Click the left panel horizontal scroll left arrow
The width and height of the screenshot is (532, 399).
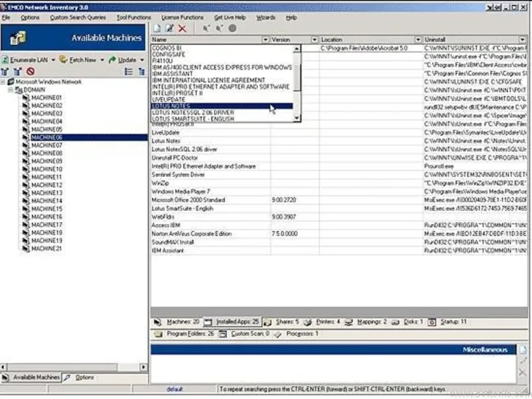[x=3, y=367]
